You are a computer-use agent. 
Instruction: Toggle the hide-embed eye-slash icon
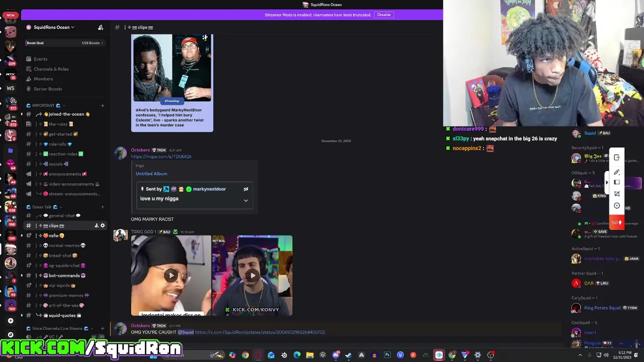click(246, 189)
